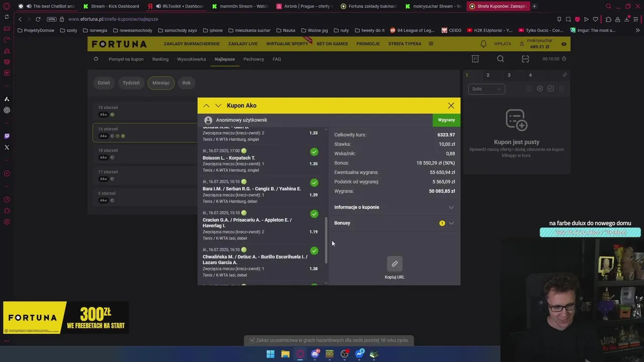
Task: Open the Fortuna hamburger menu
Action: [x=431, y=44]
